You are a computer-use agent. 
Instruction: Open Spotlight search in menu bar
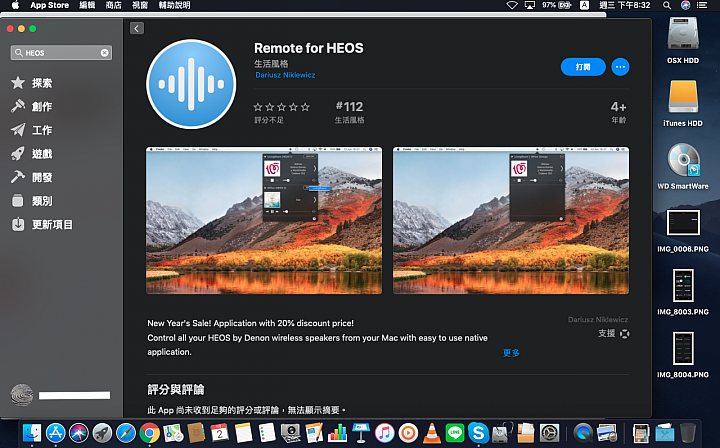(x=667, y=5)
